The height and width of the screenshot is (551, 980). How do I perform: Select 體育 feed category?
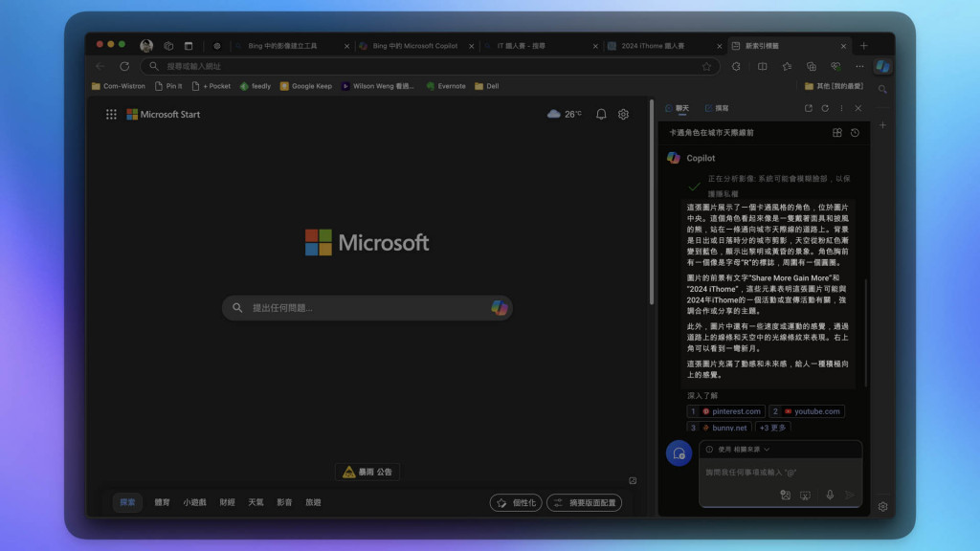[x=162, y=502]
